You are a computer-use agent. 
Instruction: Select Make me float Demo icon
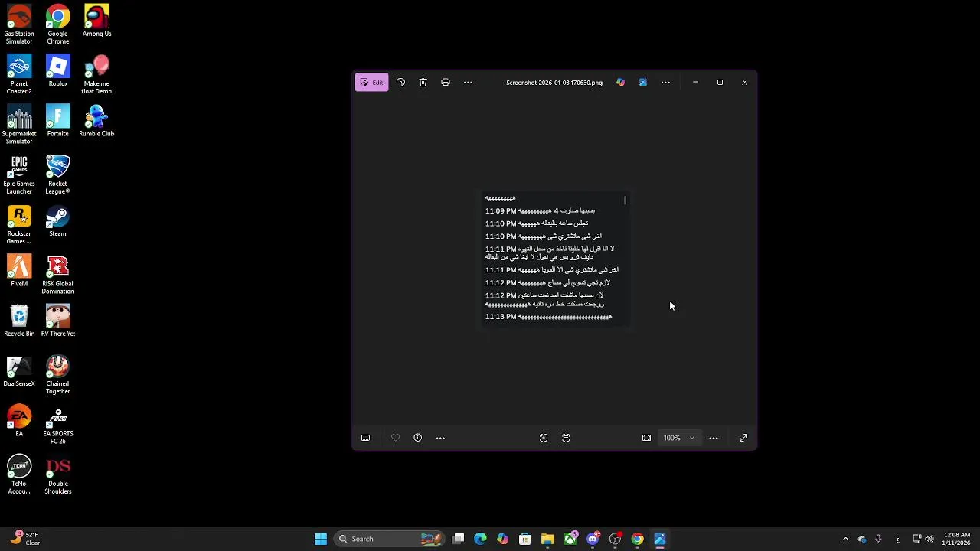click(x=96, y=75)
